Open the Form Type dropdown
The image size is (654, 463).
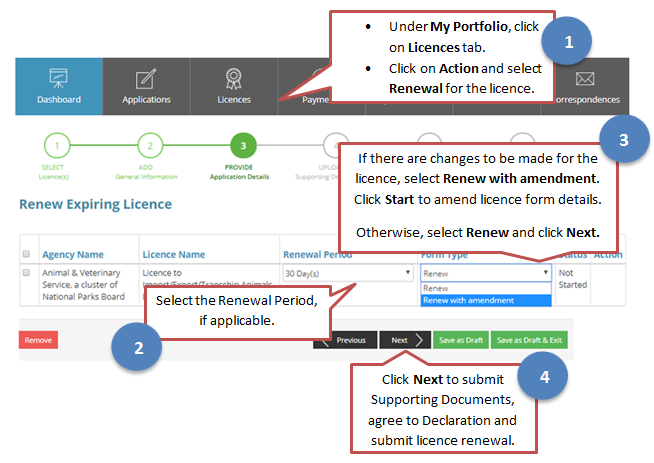click(x=485, y=272)
